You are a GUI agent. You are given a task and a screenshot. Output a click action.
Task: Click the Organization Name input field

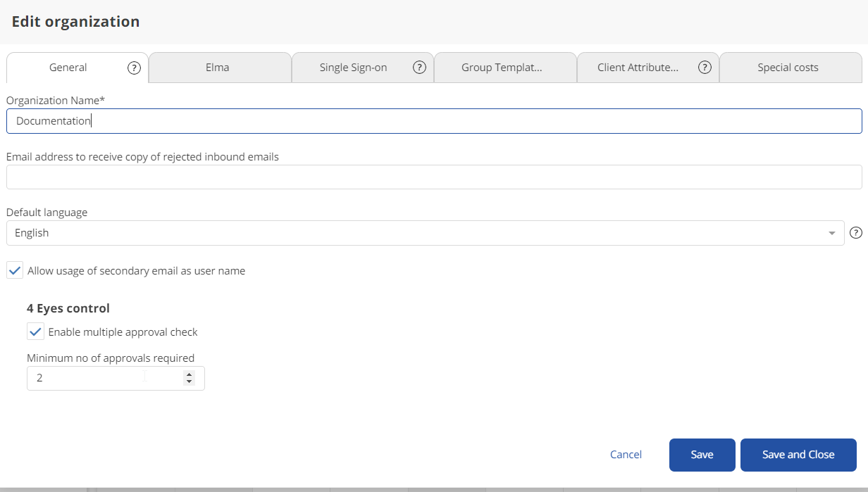(x=433, y=120)
